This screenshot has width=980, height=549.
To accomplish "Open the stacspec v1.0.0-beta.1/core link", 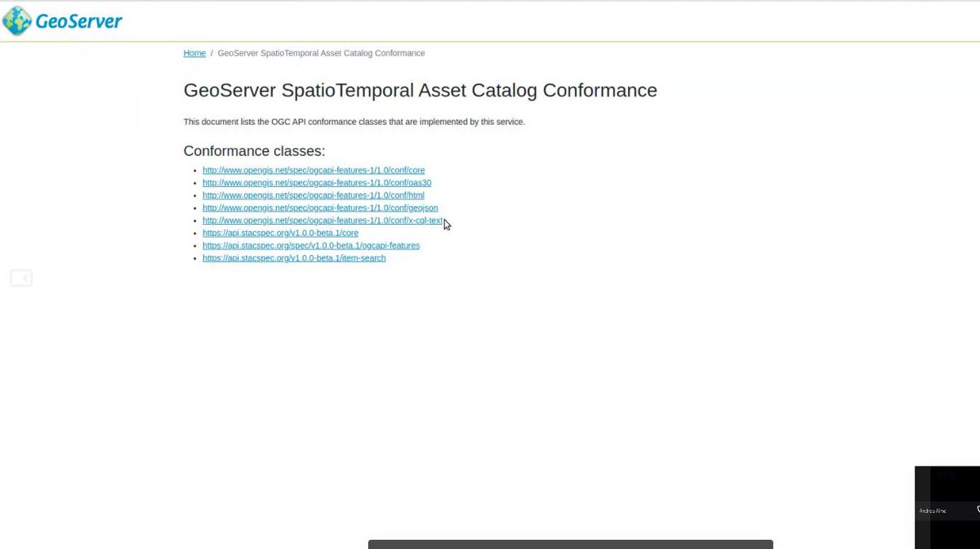I will pyautogui.click(x=280, y=233).
